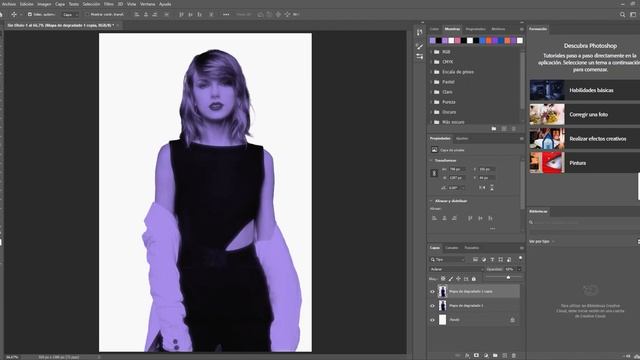Hide the Mapa de degradado 1 layer
The image size is (640, 360).
432,306
